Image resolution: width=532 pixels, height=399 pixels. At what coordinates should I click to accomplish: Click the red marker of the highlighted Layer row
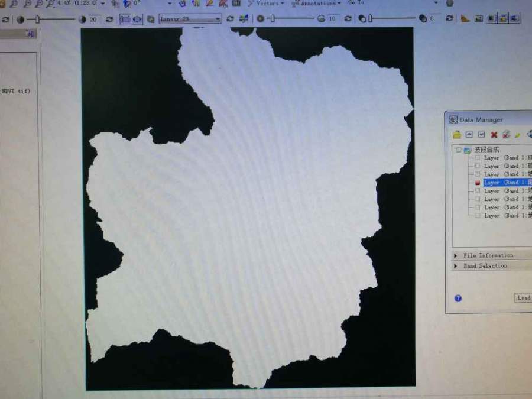click(478, 183)
